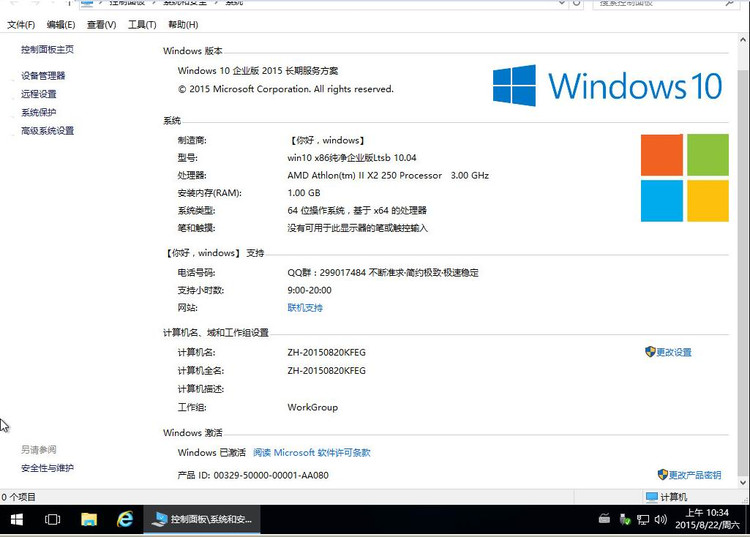Click the address bar history dropdown arrow
This screenshot has width=750, height=537.
(x=562, y=3)
